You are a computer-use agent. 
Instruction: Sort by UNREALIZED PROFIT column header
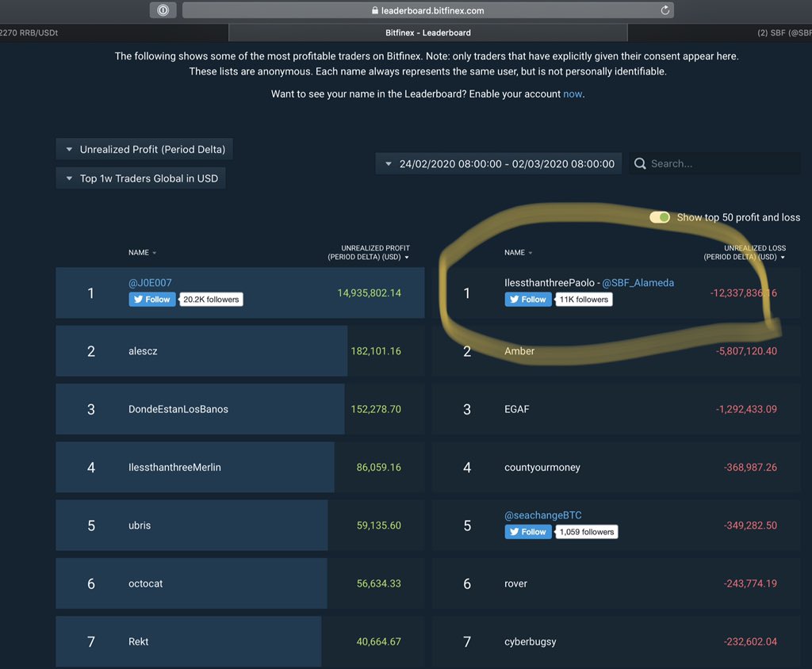pos(368,253)
